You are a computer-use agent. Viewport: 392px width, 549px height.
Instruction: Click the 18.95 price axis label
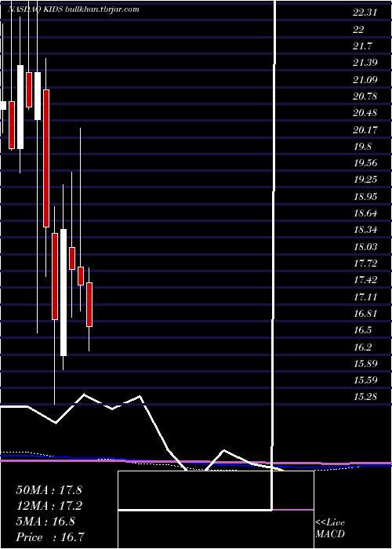click(x=365, y=196)
